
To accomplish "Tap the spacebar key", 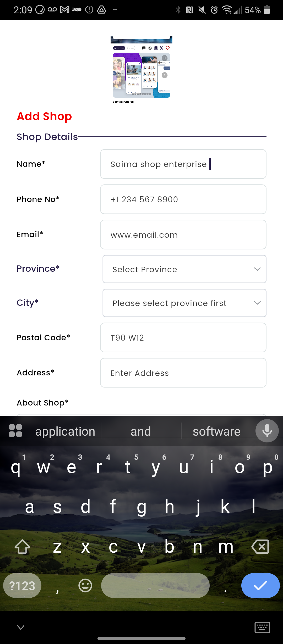I will click(x=155, y=585).
